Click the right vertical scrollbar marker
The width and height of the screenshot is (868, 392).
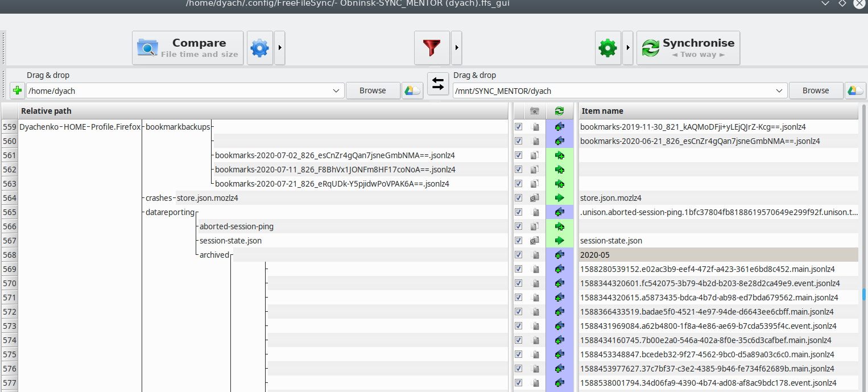pos(865,294)
